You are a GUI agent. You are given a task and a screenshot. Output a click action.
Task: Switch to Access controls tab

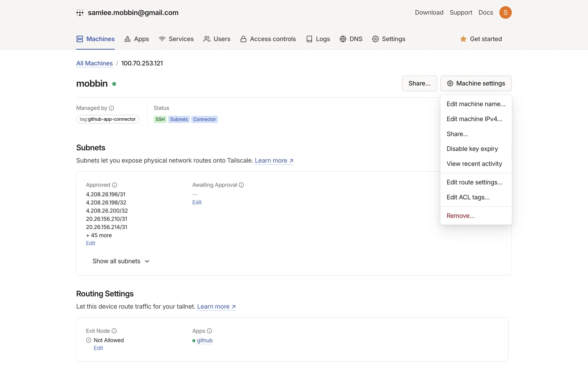268,39
